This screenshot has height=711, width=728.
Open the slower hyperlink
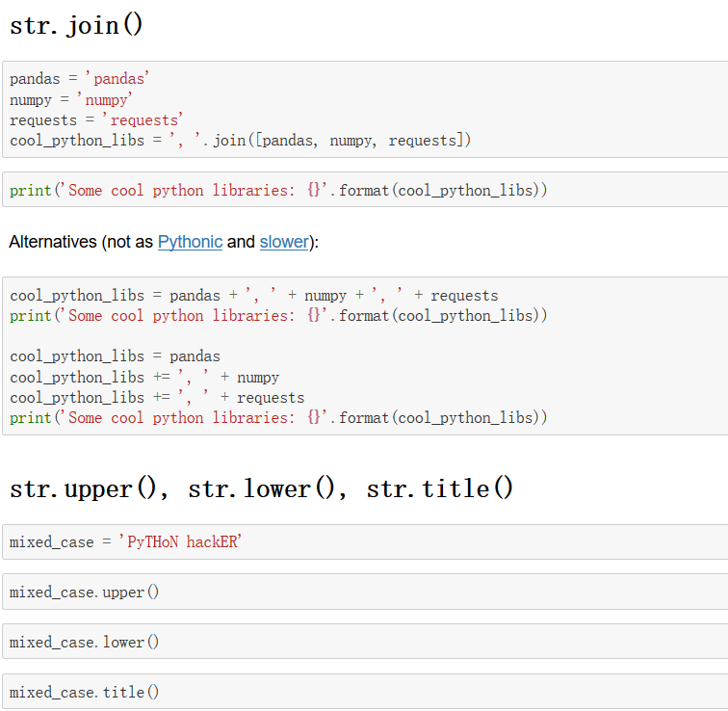284,242
